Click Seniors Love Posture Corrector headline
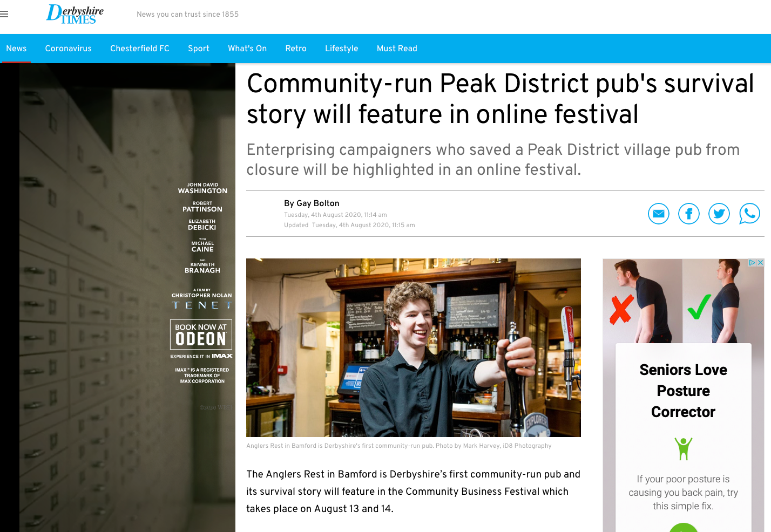The width and height of the screenshot is (771, 532). point(683,391)
